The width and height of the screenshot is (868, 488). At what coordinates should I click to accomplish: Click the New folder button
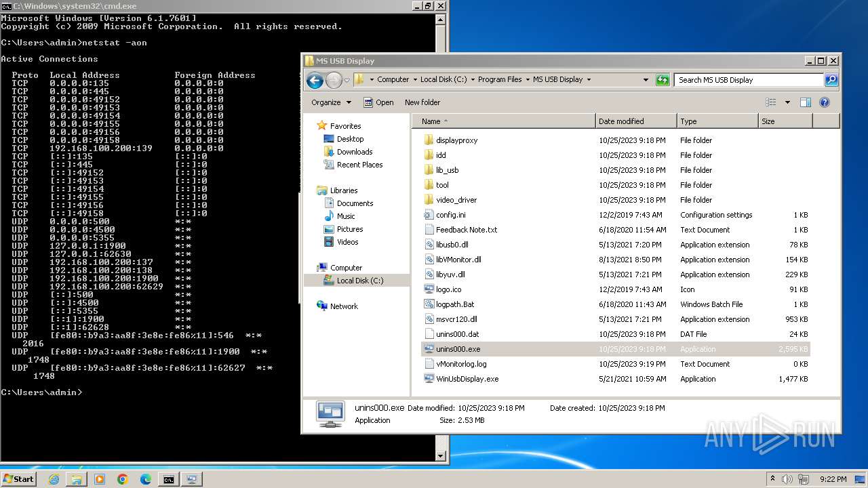click(x=422, y=102)
